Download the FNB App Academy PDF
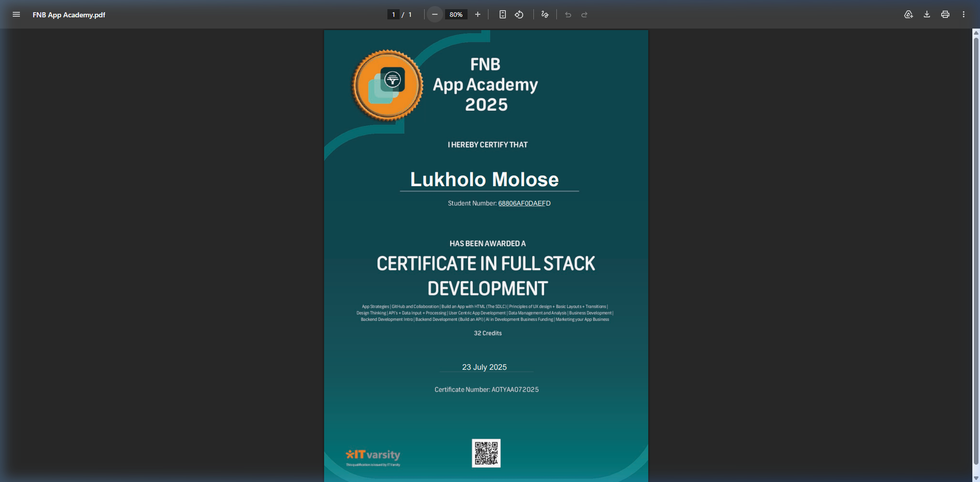Image resolution: width=980 pixels, height=482 pixels. point(927,14)
